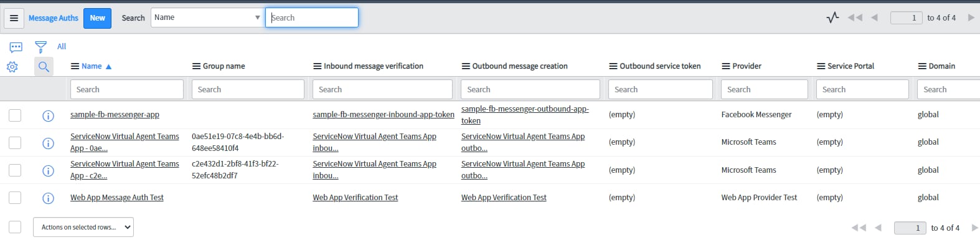This screenshot has height=242, width=980.
Task: Open Domain column options menu icon
Action: coord(922,66)
